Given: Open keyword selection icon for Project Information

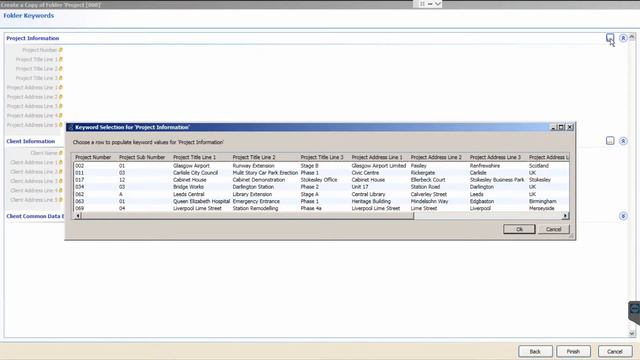Looking at the screenshot, I should pyautogui.click(x=610, y=38).
